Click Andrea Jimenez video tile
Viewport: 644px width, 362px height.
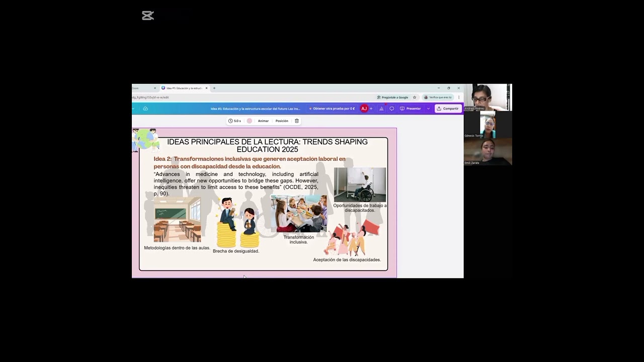click(x=488, y=97)
